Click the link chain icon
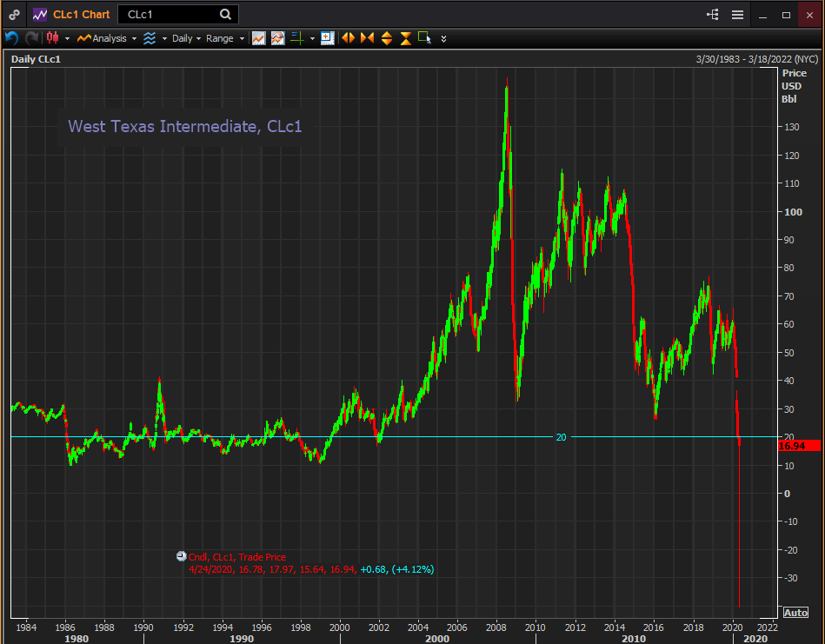Image resolution: width=825 pixels, height=644 pixels. tap(14, 15)
